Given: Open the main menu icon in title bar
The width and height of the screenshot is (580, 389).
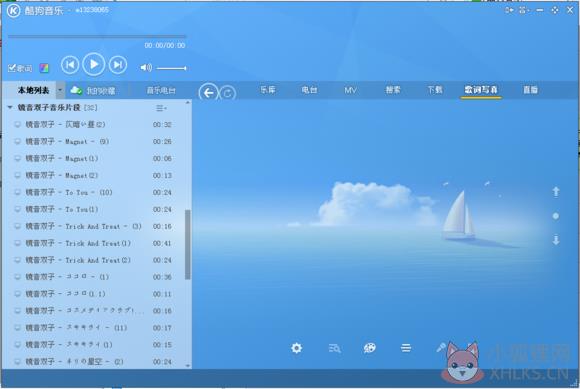Looking at the screenshot, I should tap(524, 10).
